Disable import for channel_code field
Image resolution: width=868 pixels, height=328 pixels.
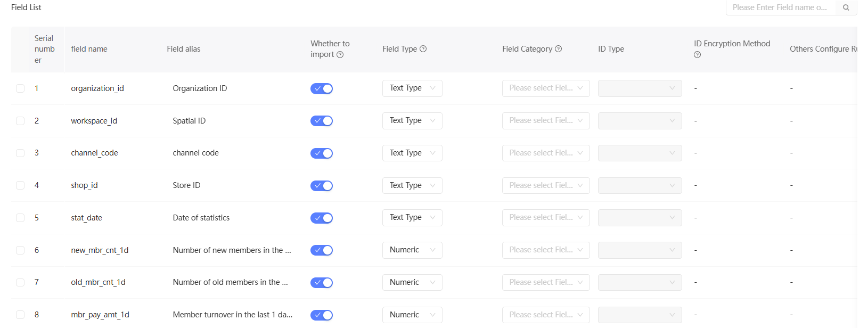[x=322, y=153]
